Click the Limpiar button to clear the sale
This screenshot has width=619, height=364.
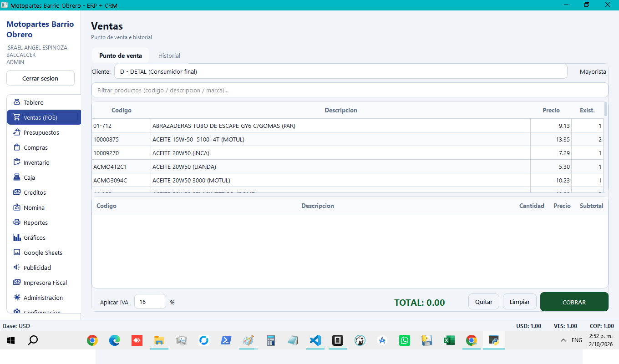pos(520,302)
